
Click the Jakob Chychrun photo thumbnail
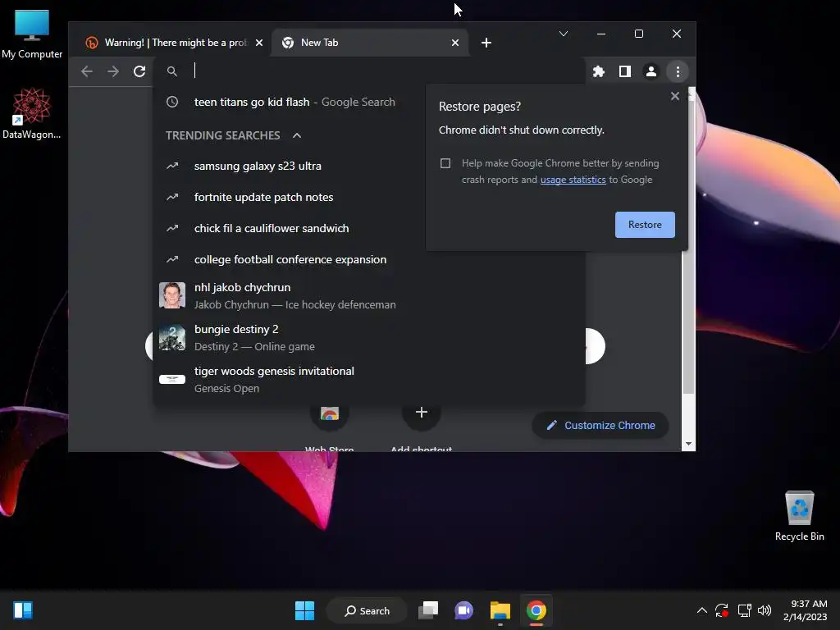tap(172, 295)
